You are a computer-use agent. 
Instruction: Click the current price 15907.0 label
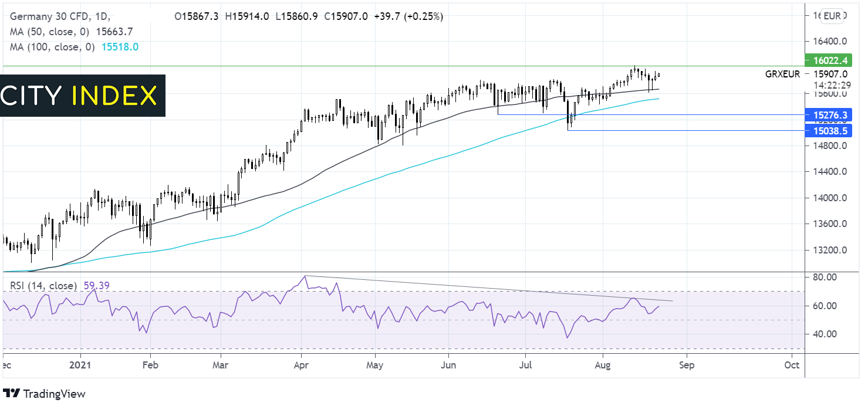(x=829, y=74)
